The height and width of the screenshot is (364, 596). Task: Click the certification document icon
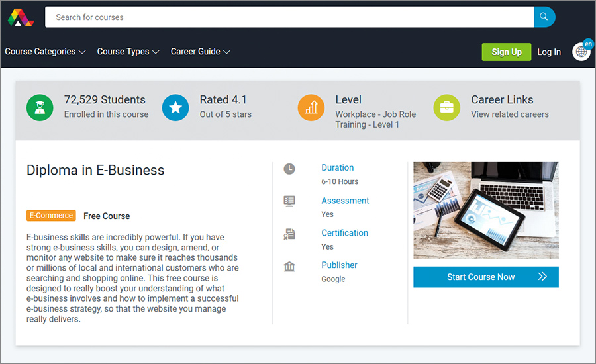(289, 234)
